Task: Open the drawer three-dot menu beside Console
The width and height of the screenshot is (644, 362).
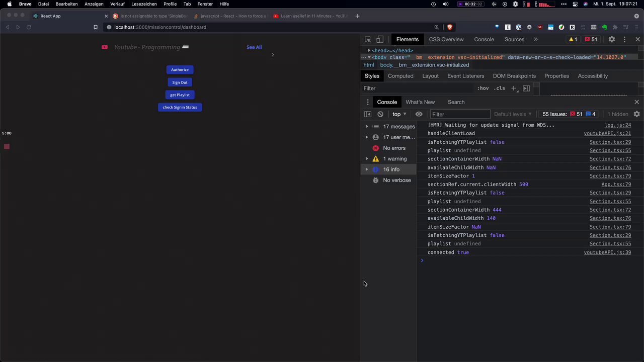Action: 368,102
